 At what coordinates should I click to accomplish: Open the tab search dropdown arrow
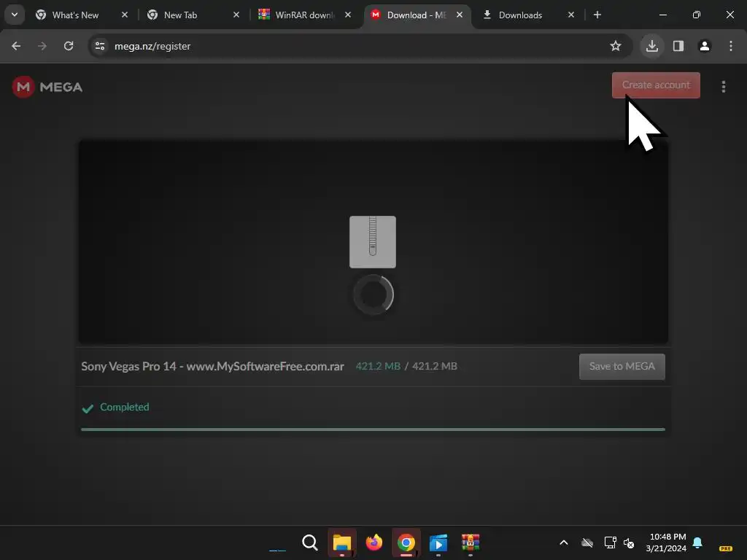15,15
